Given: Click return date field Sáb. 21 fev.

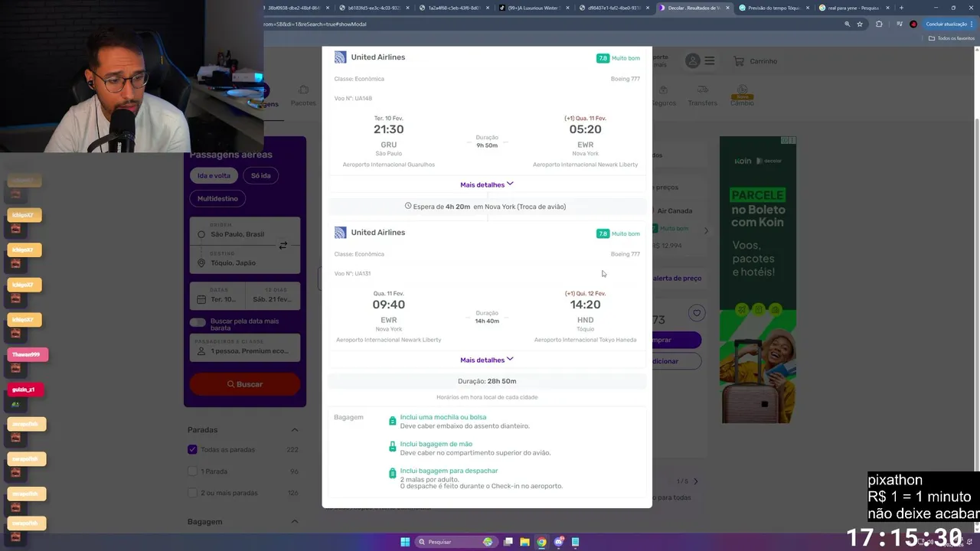Looking at the screenshot, I should 273,296.
